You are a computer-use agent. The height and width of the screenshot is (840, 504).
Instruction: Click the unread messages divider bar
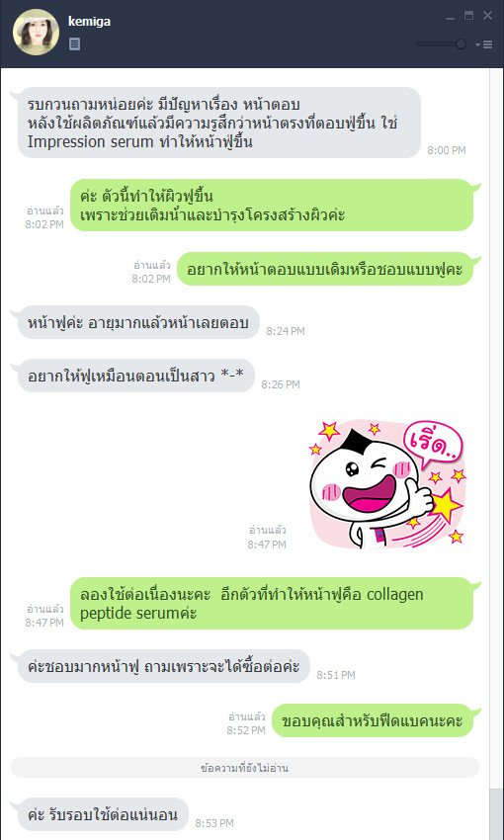pos(245,768)
